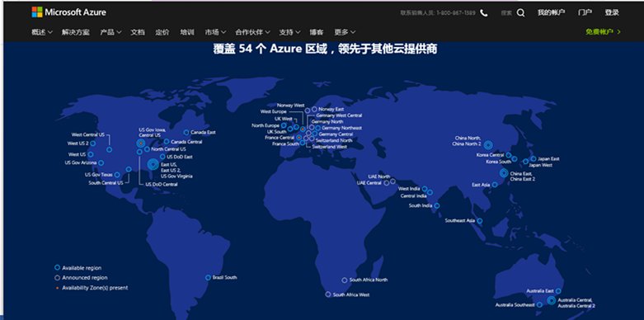Screen dimensions: 644x320
Task: Open the 博客 menu item
Action: (317, 32)
